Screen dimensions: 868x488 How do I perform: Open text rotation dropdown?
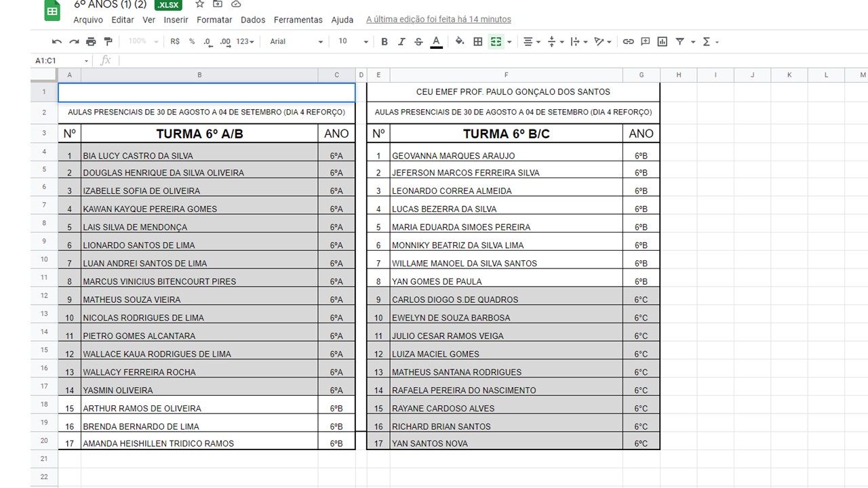pos(603,42)
